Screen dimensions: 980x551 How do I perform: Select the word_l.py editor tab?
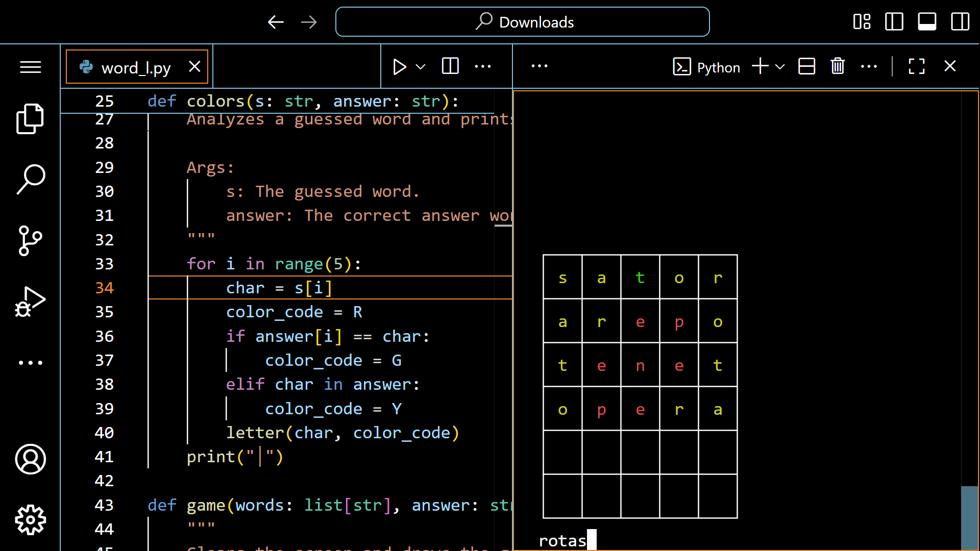coord(135,67)
